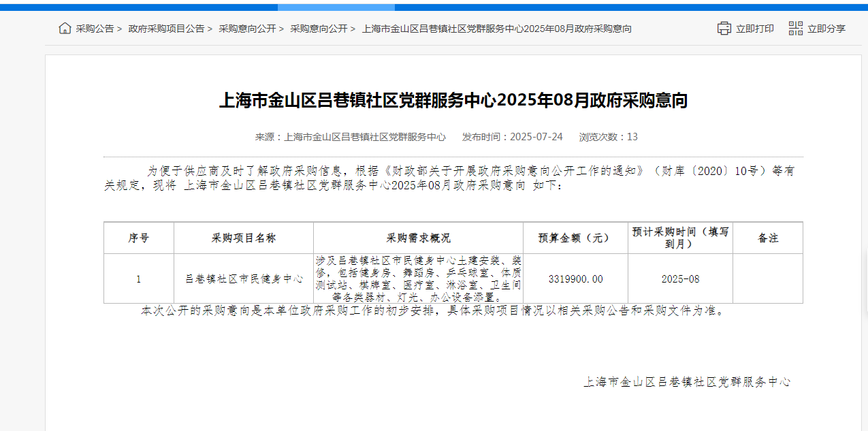868x431 pixels.
Task: Click the QR code share icon
Action: (x=796, y=29)
